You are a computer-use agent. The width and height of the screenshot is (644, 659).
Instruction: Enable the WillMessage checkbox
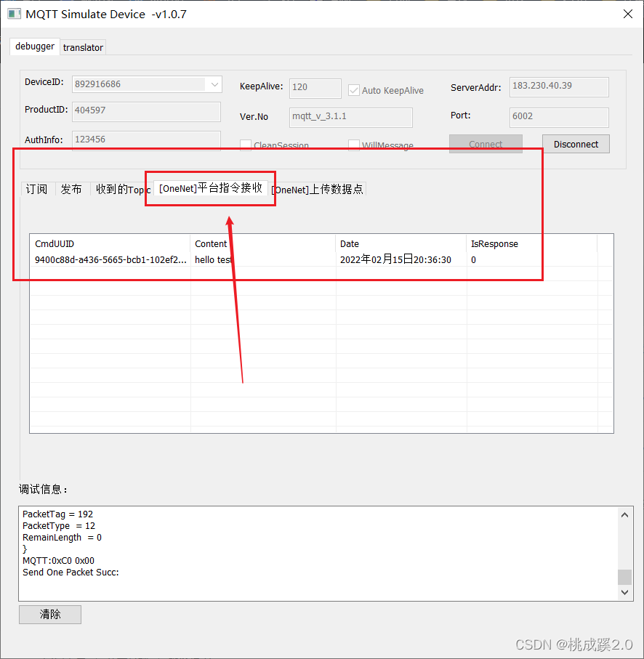pyautogui.click(x=354, y=145)
